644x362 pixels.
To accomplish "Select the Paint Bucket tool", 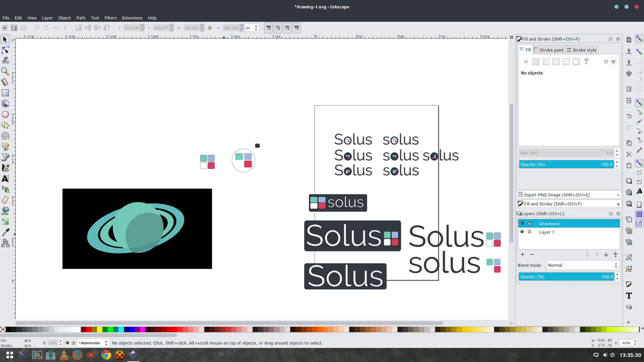I will (x=5, y=211).
